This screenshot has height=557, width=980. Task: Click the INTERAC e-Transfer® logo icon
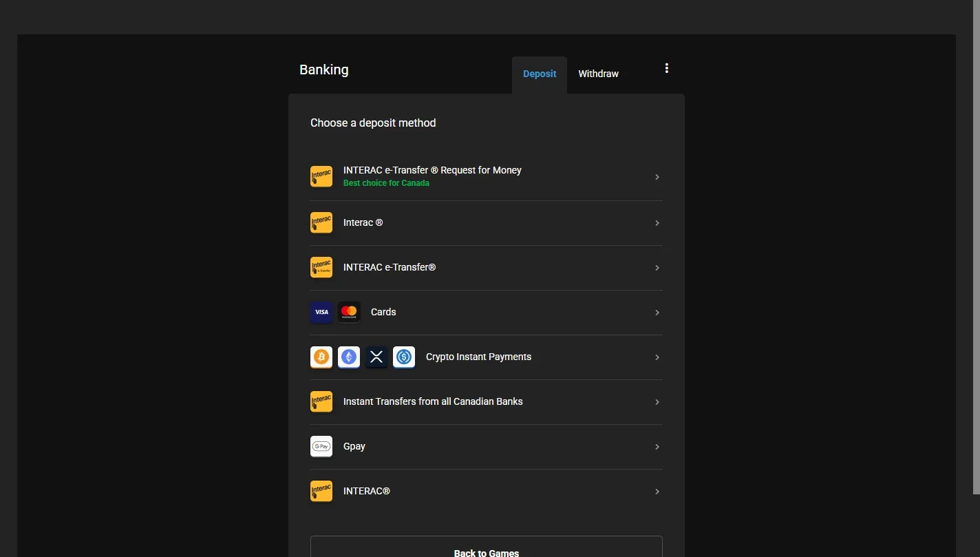tap(321, 268)
